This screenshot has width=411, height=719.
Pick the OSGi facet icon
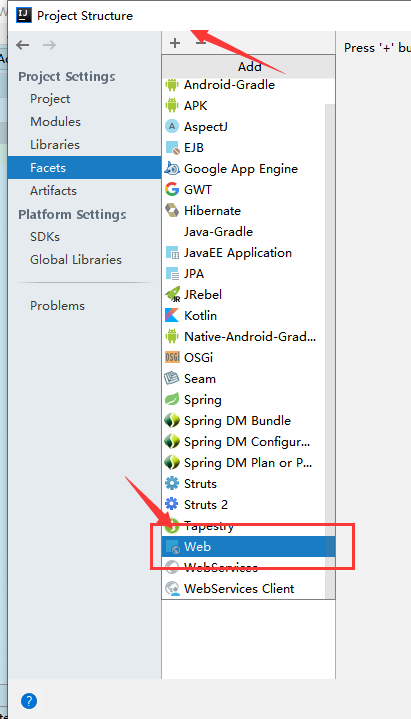tap(172, 357)
